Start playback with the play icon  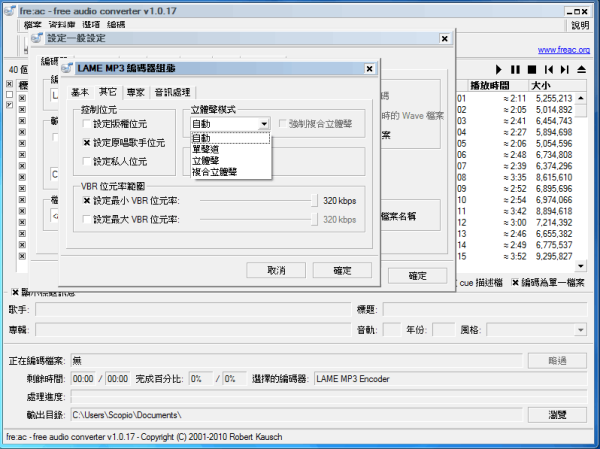(498, 70)
